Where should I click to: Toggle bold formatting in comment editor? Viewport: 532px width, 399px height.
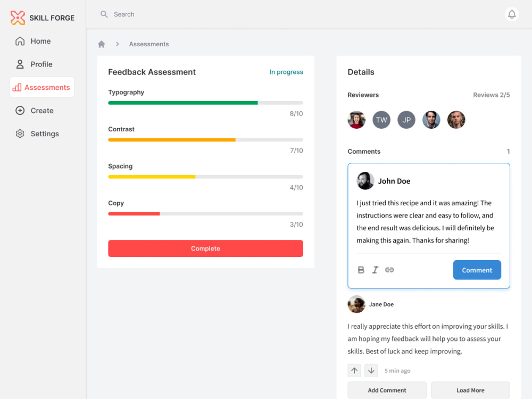(361, 270)
